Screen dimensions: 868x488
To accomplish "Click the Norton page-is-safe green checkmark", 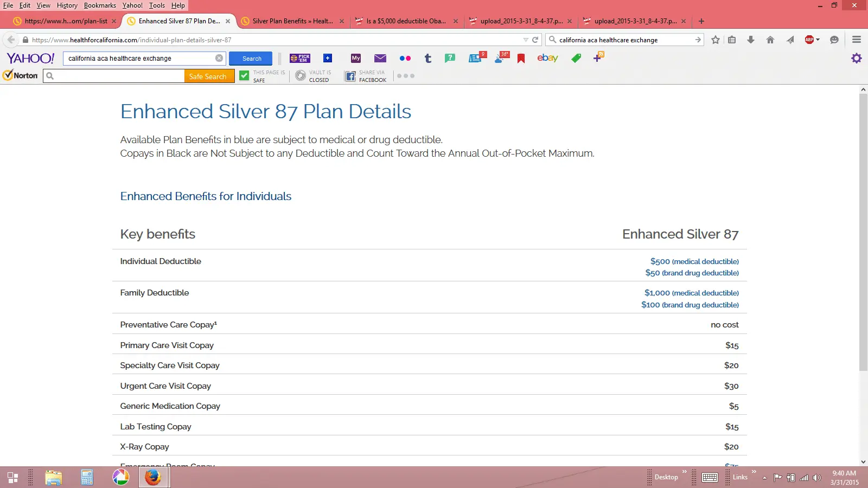I will (244, 76).
